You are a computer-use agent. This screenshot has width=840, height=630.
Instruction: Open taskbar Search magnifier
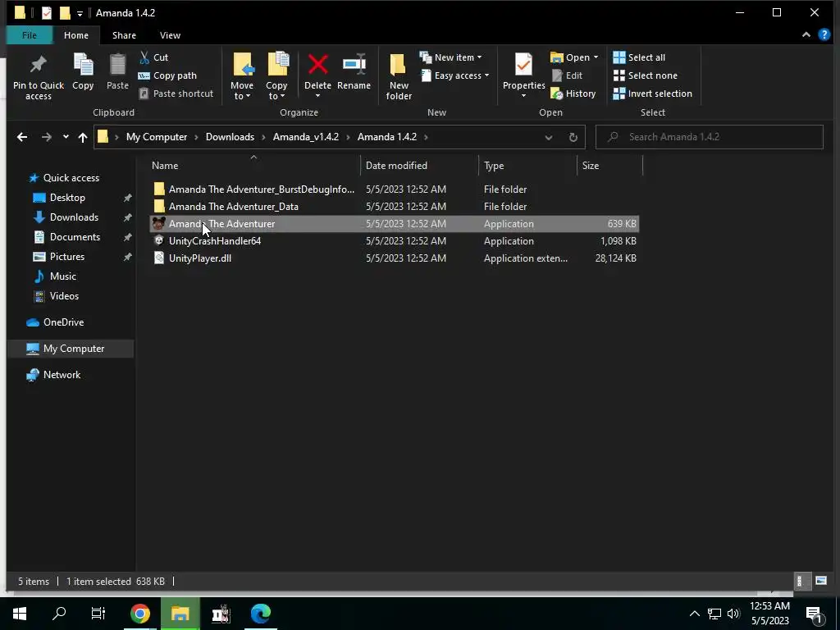point(59,614)
